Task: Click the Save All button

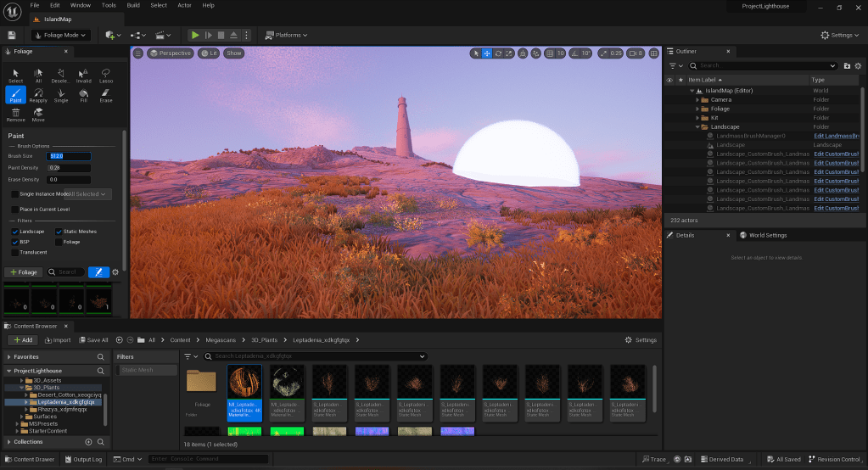Action: (x=93, y=339)
